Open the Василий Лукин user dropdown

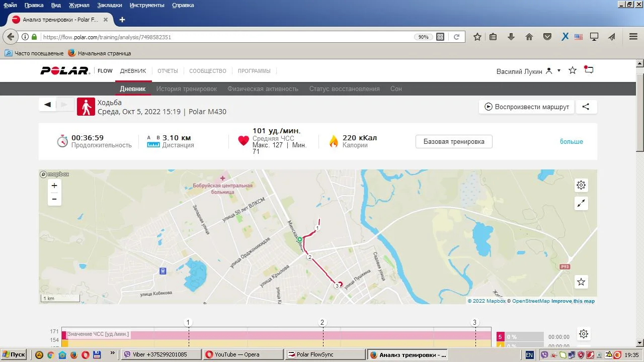click(528, 71)
